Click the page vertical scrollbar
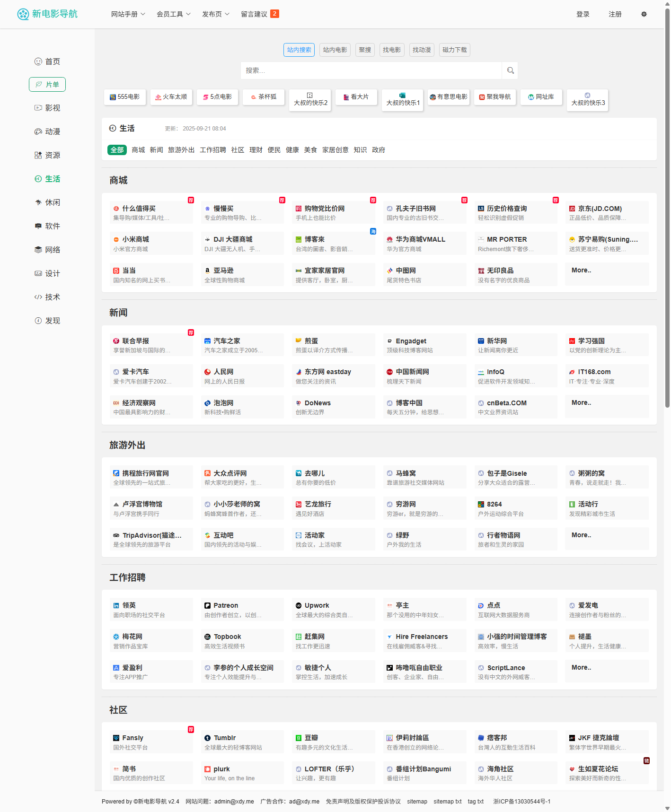This screenshot has width=671, height=812. [667, 208]
